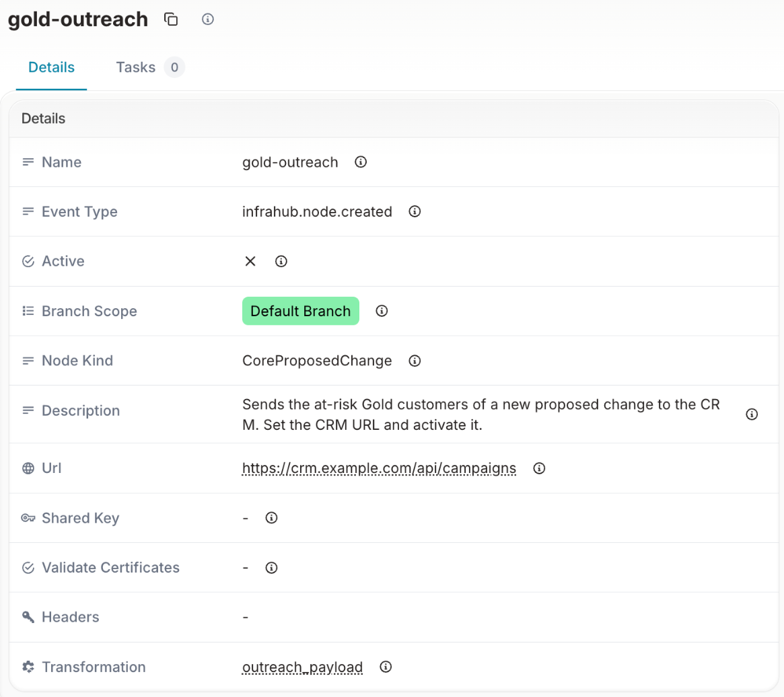Click the Headers dash value

coord(246,618)
